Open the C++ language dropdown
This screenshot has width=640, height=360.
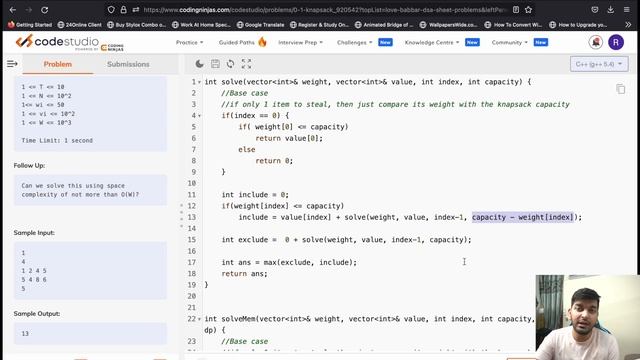click(x=599, y=64)
